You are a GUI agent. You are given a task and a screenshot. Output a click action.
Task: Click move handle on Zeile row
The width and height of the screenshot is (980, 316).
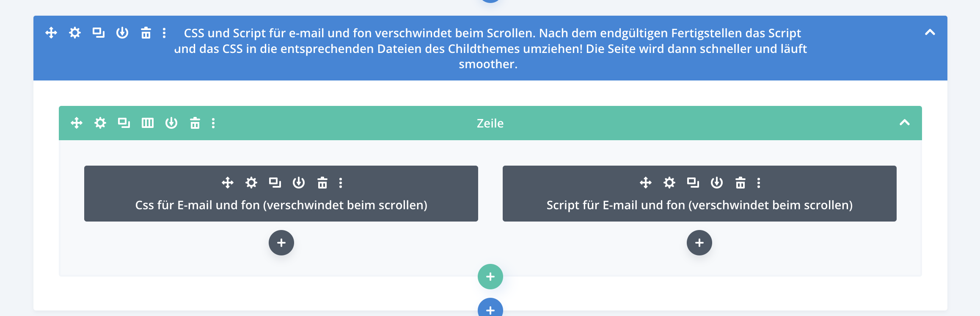point(77,123)
